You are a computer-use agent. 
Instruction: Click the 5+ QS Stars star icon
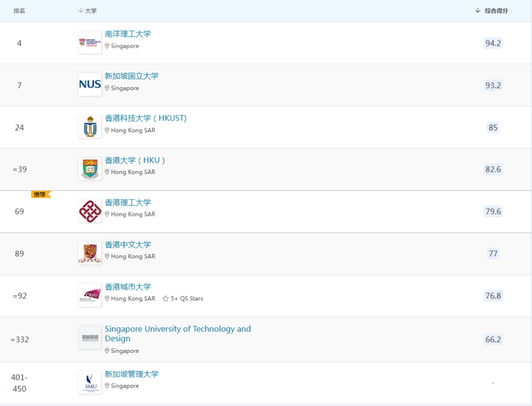pyautogui.click(x=166, y=298)
